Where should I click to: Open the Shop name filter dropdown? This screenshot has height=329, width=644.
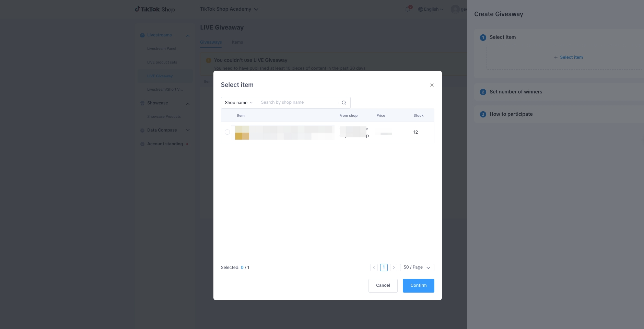pos(239,103)
